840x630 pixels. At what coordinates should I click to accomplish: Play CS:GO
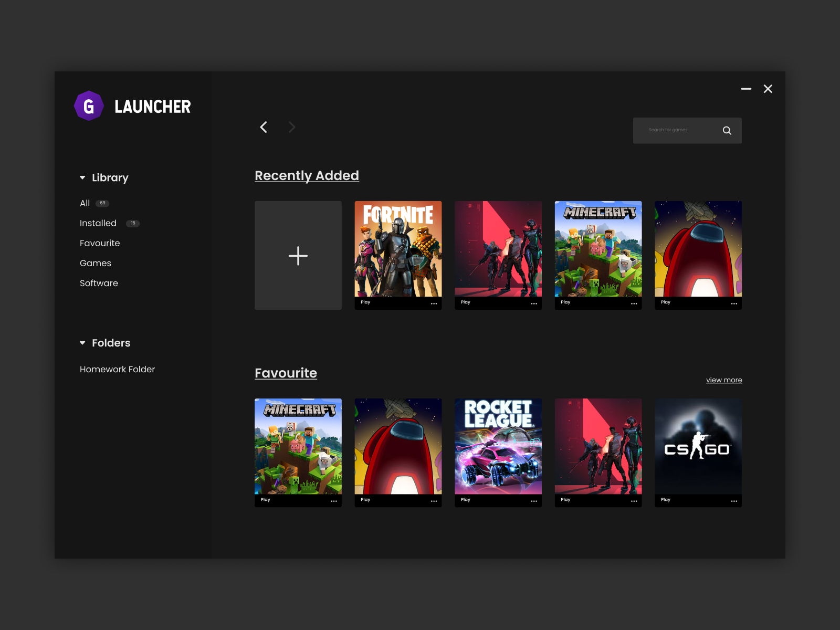[x=666, y=500]
